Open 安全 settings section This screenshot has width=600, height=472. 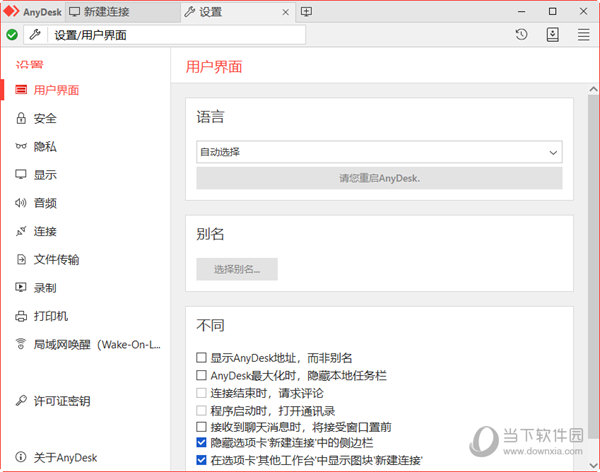point(45,118)
